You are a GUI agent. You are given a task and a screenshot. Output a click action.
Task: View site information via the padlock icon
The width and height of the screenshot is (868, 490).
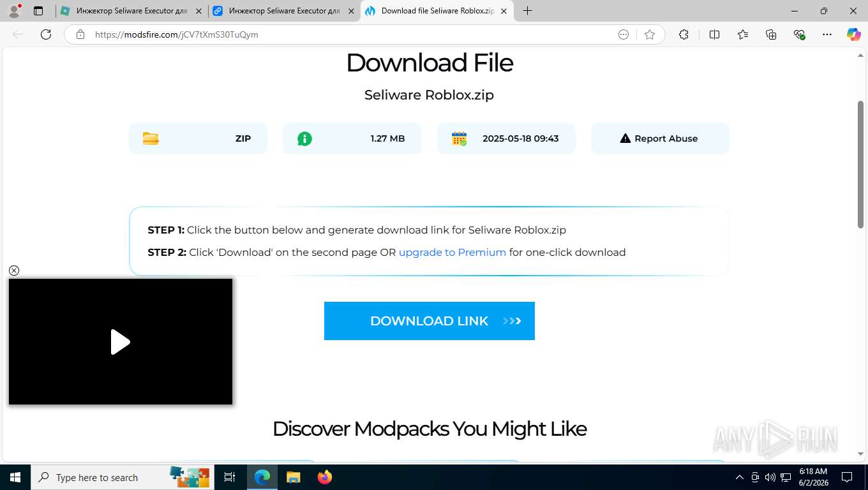[x=80, y=34]
